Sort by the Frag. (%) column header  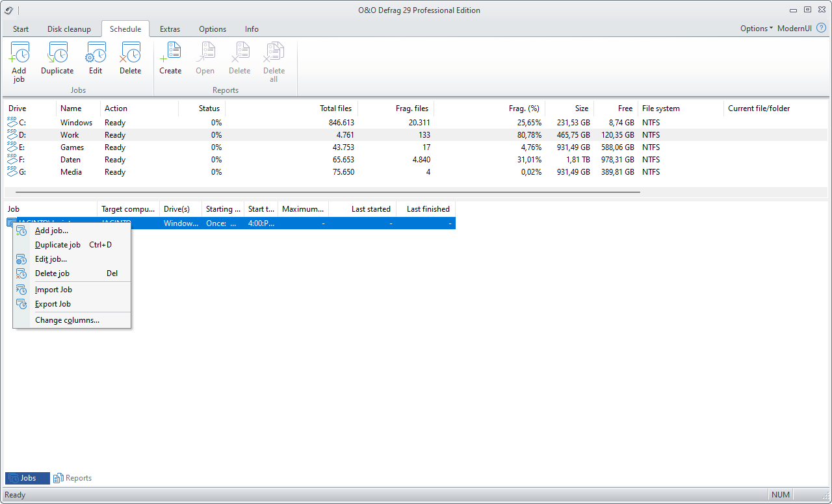pyautogui.click(x=490, y=108)
